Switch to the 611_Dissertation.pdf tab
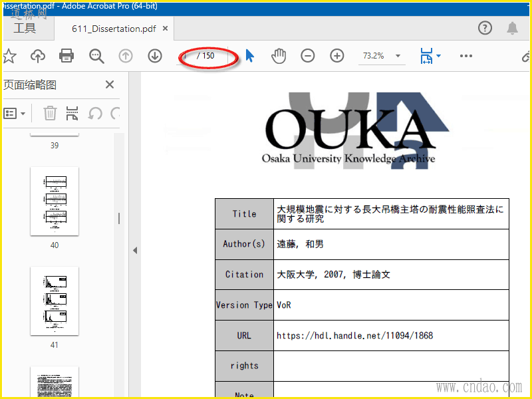Image resolution: width=532 pixels, height=399 pixels. point(114,29)
